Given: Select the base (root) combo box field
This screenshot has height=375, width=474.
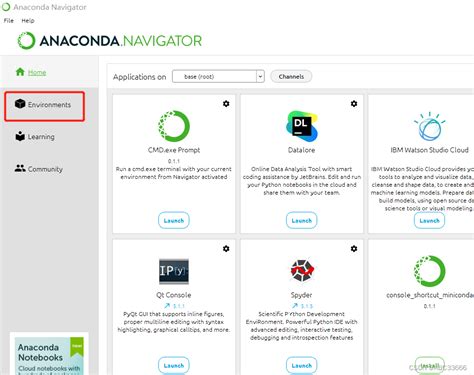Looking at the screenshot, I should point(218,77).
